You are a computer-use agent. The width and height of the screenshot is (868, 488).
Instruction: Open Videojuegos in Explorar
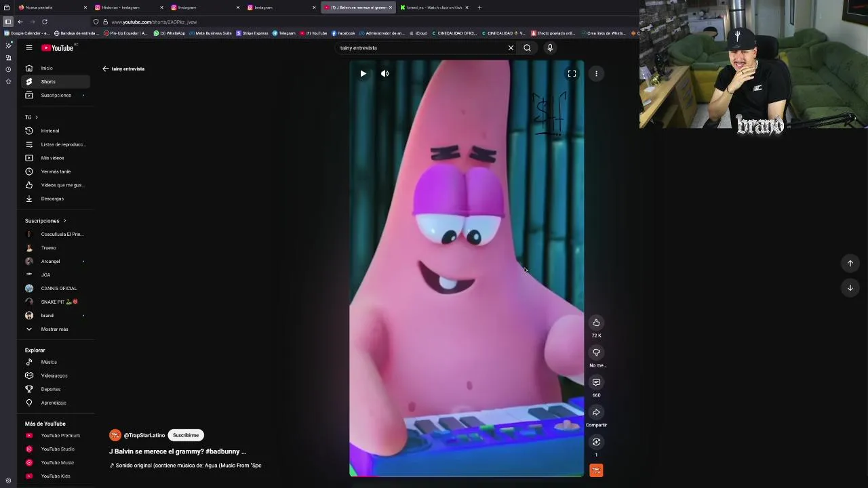coord(54,375)
